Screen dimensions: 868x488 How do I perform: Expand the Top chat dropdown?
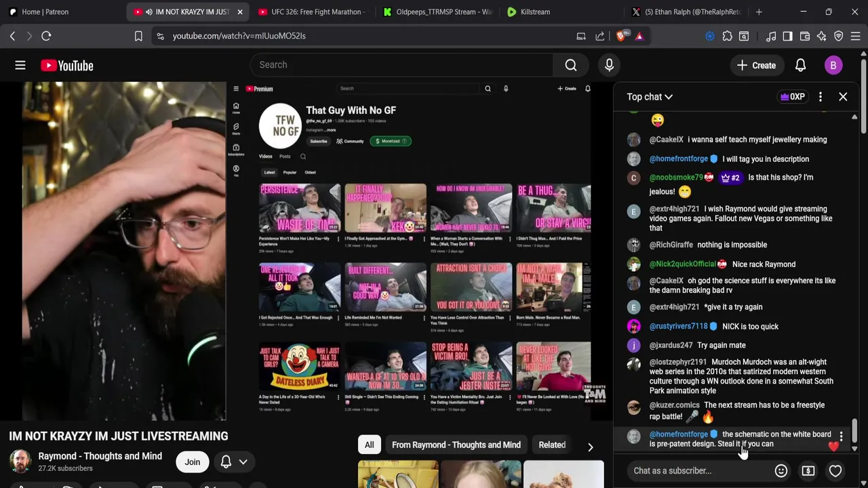(650, 97)
